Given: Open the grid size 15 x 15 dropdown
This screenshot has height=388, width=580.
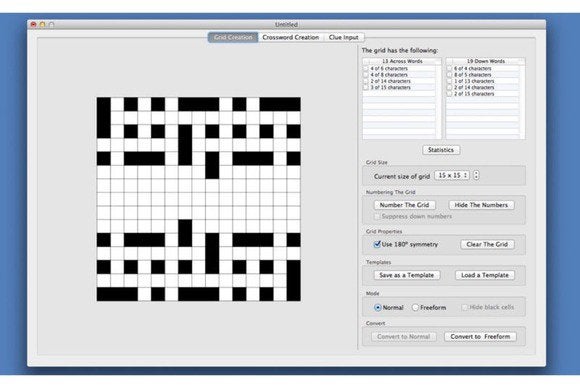Looking at the screenshot, I should click(452, 175).
